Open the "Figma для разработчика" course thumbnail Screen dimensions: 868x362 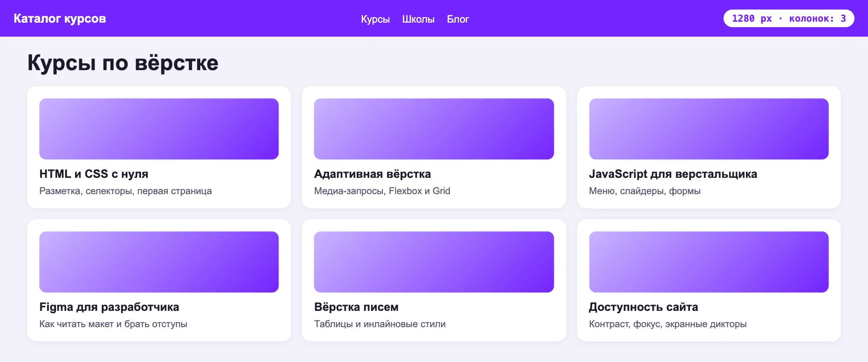tap(159, 262)
